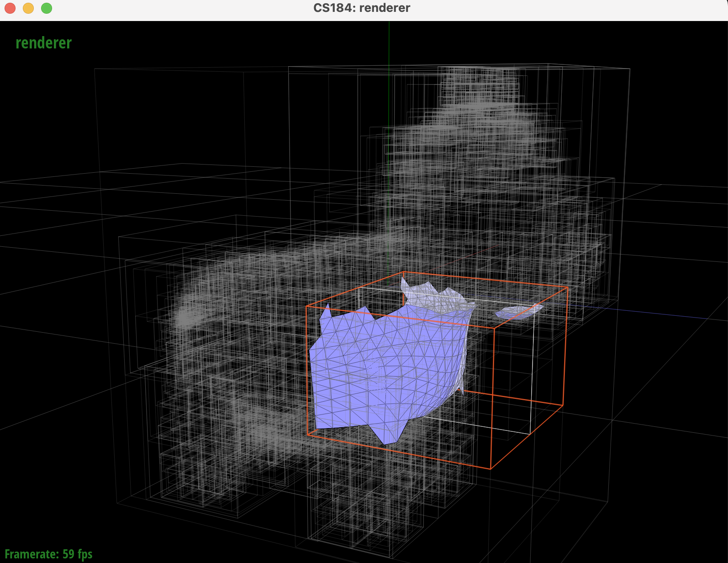Minimize the window with yellow button

(28, 8)
